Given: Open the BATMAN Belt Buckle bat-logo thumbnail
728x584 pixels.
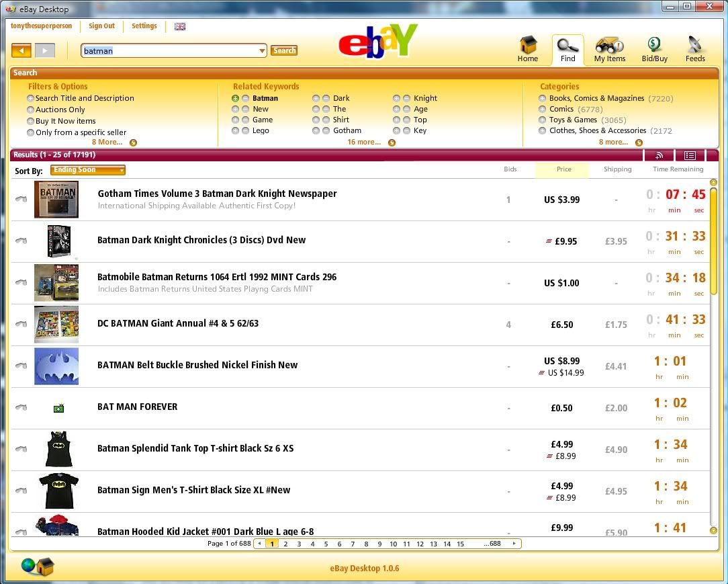Looking at the screenshot, I should click(56, 366).
